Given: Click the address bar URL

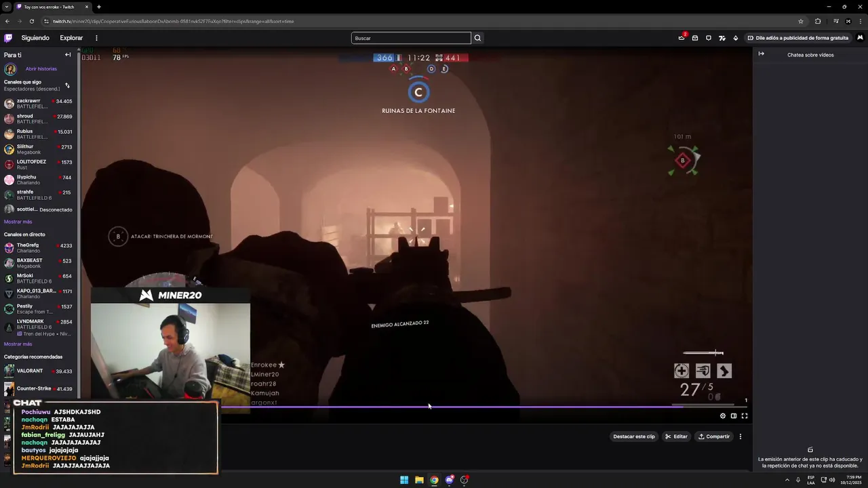Looking at the screenshot, I should tap(173, 21).
